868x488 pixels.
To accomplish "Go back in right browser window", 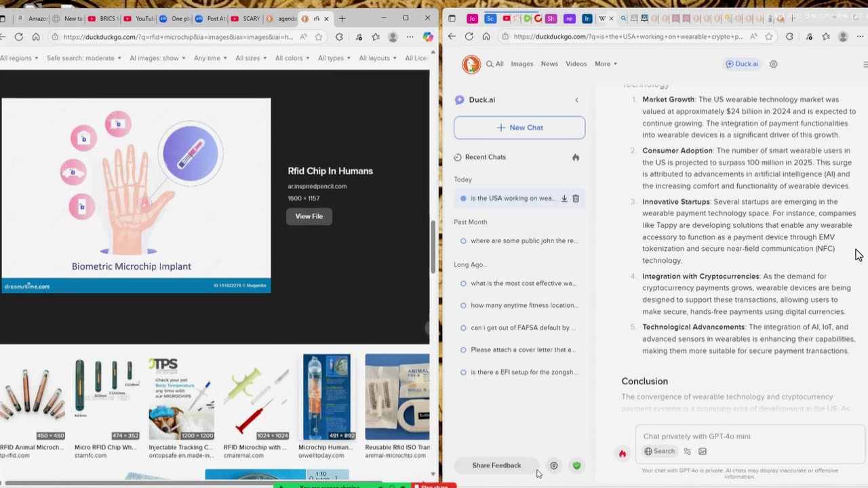I will click(x=452, y=37).
